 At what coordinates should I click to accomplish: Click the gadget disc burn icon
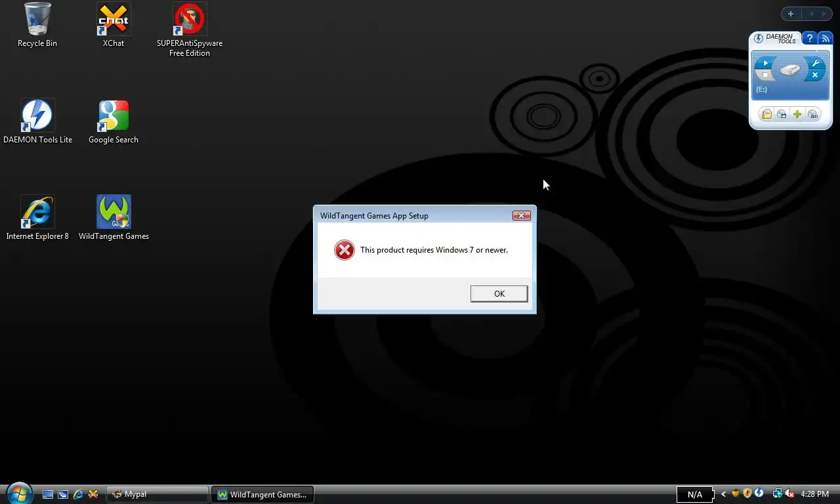(813, 115)
